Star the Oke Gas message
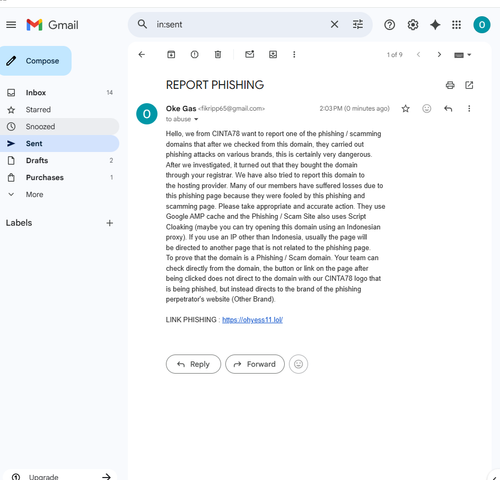500x480 pixels. 405,109
